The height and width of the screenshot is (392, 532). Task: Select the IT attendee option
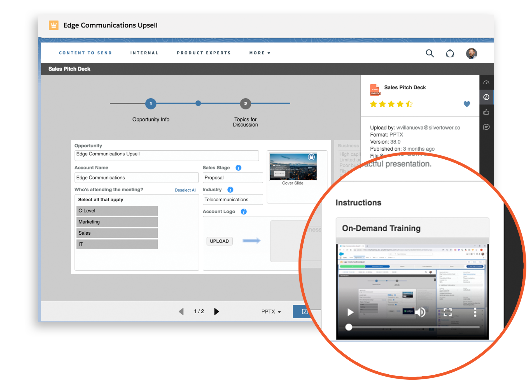pyautogui.click(x=117, y=244)
